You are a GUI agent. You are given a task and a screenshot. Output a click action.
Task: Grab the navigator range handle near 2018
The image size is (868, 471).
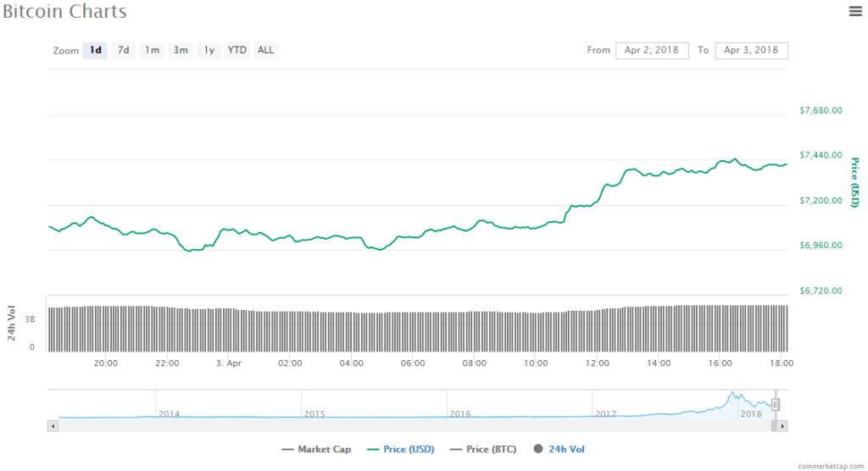(x=775, y=405)
